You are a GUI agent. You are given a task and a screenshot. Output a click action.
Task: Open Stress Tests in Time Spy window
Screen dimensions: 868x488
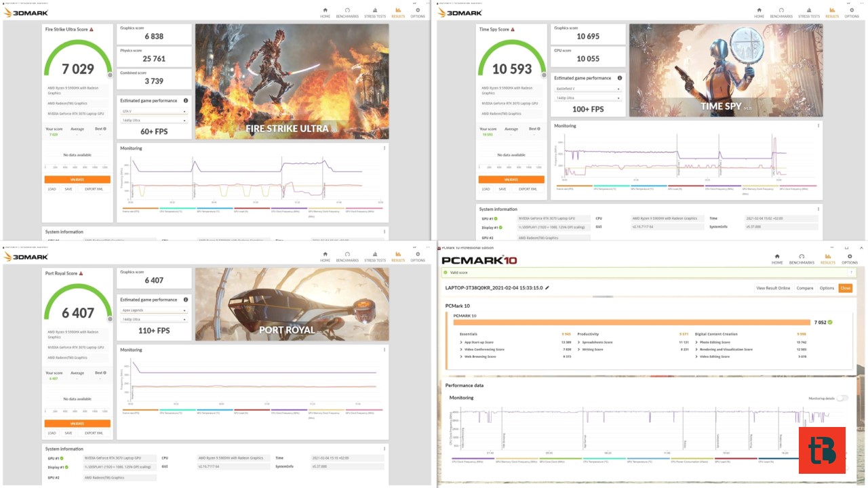coord(809,12)
